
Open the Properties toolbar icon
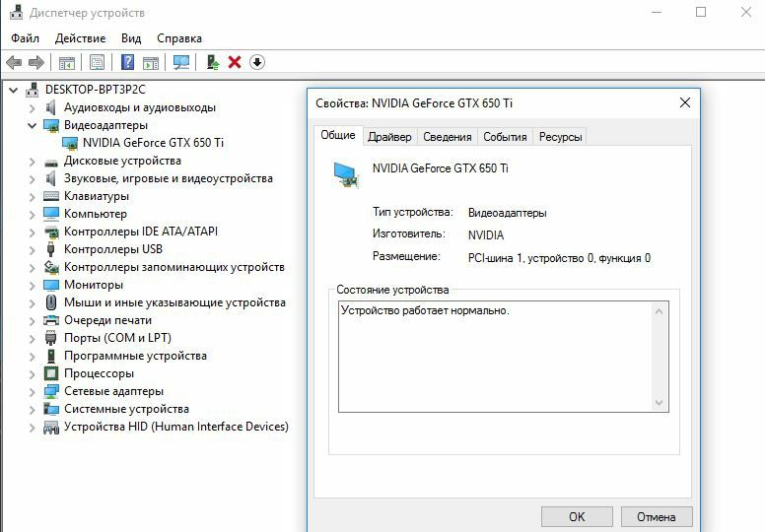97,62
